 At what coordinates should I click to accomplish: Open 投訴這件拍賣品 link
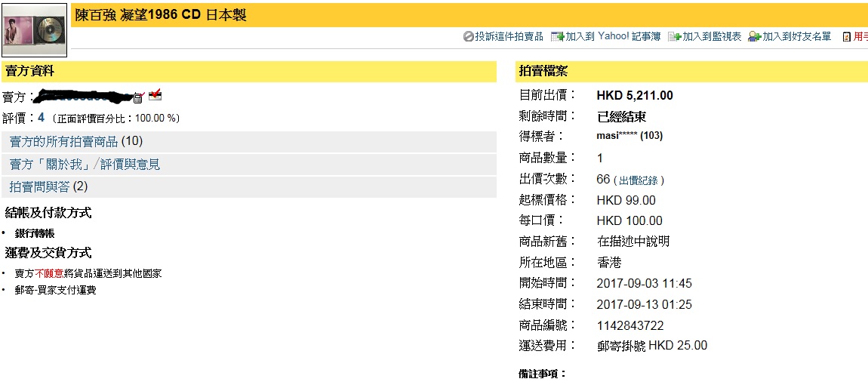coord(509,36)
